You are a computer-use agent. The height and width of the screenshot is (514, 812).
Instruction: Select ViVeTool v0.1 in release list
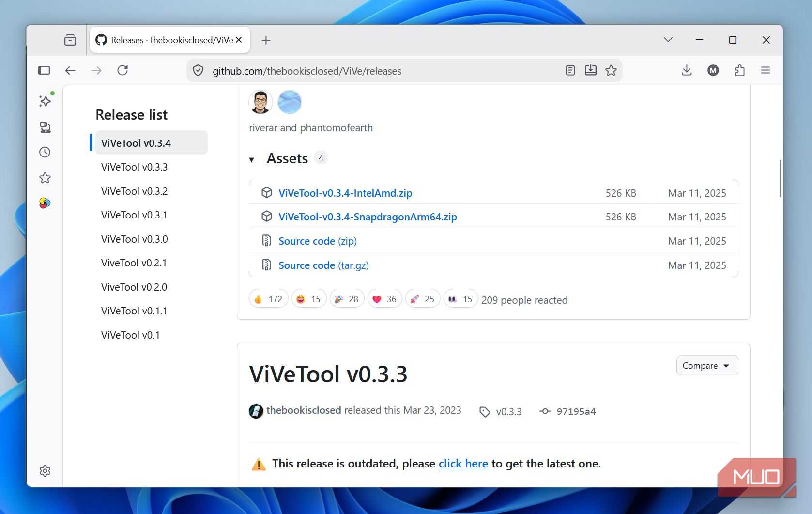click(130, 335)
